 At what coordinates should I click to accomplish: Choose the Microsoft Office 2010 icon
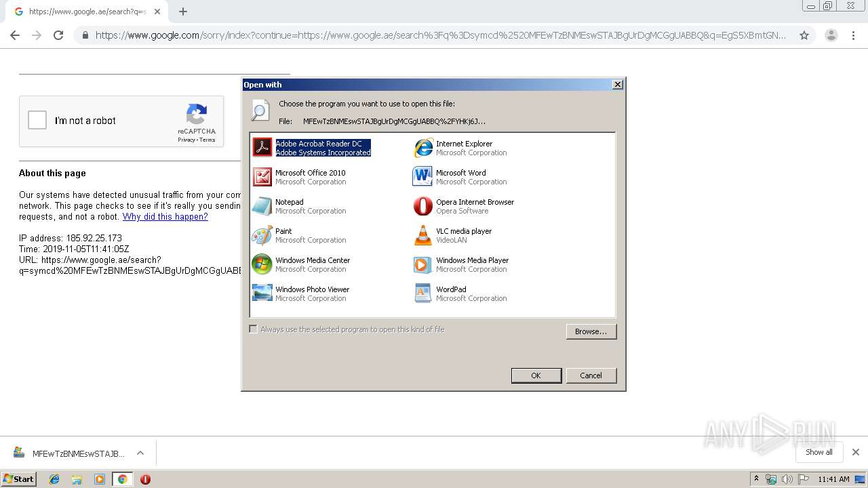click(262, 176)
